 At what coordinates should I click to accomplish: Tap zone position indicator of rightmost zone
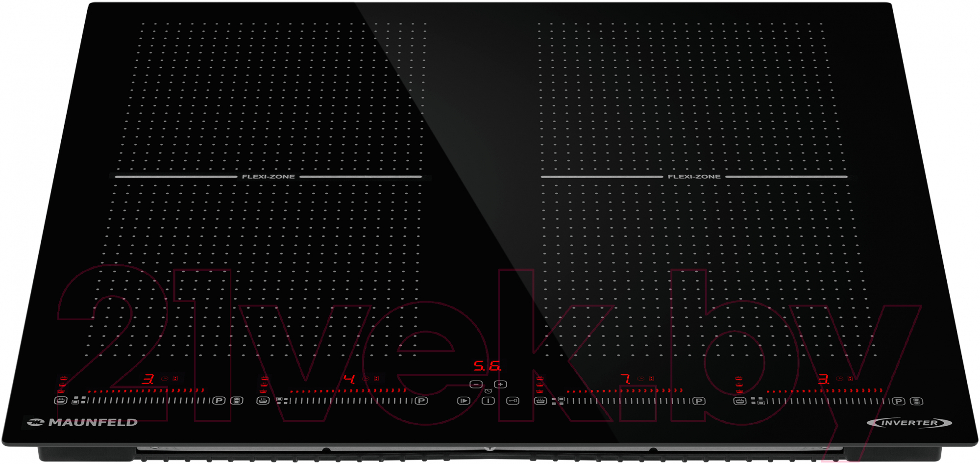[758, 401]
